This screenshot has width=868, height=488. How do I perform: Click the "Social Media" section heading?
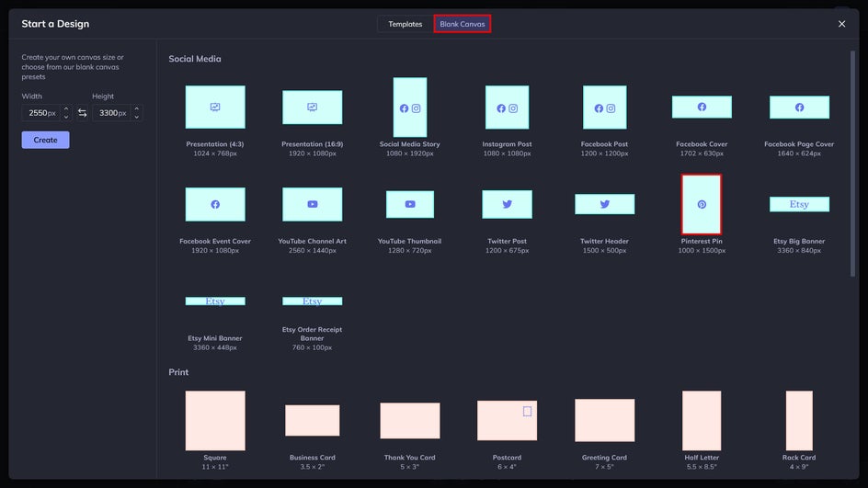(x=195, y=59)
